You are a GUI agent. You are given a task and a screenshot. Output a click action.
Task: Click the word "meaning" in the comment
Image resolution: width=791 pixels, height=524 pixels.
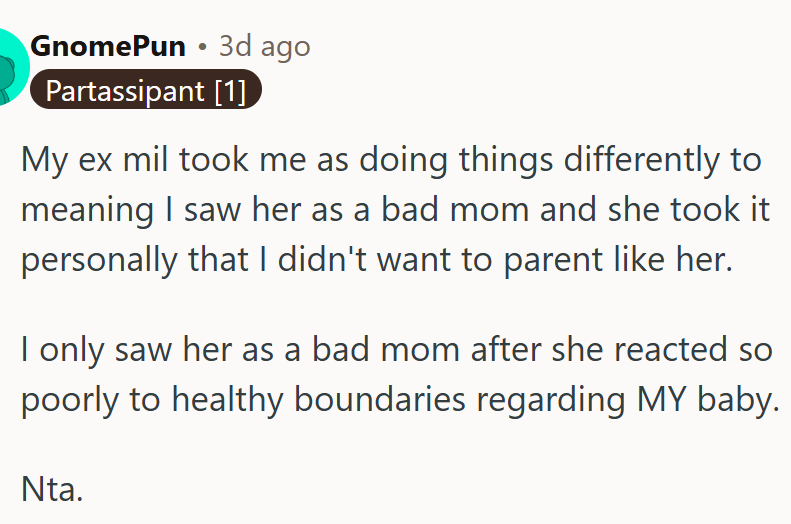85,209
